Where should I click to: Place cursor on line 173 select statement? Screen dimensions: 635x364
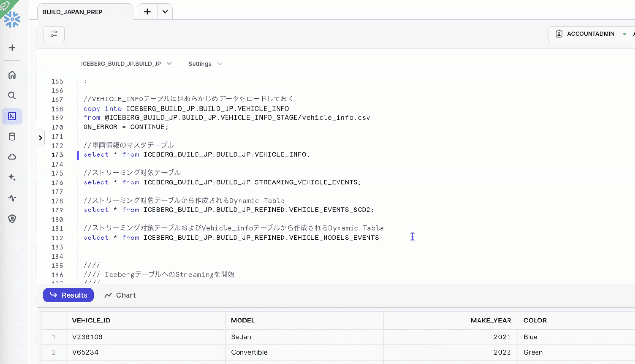[x=197, y=154]
